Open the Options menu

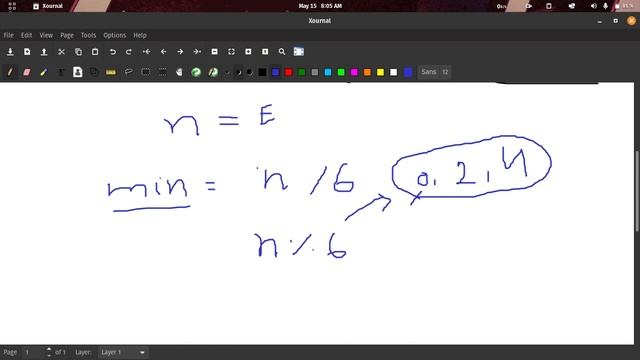[x=115, y=35]
